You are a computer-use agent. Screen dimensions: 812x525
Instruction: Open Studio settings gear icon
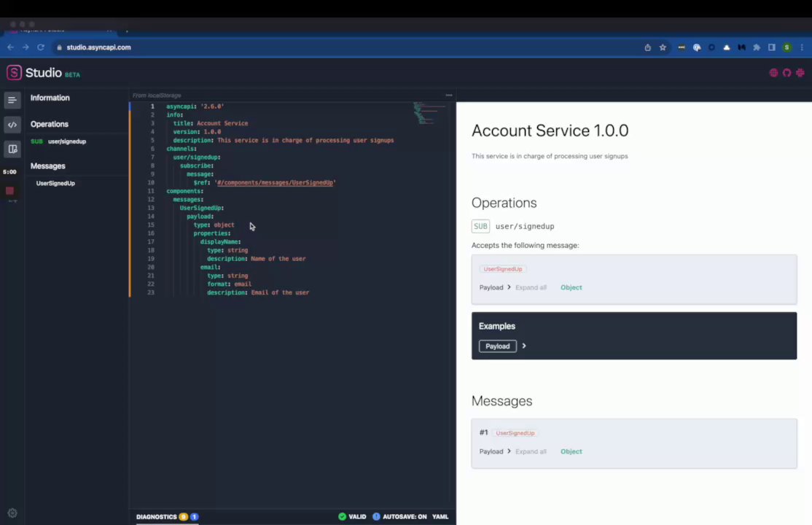point(12,513)
